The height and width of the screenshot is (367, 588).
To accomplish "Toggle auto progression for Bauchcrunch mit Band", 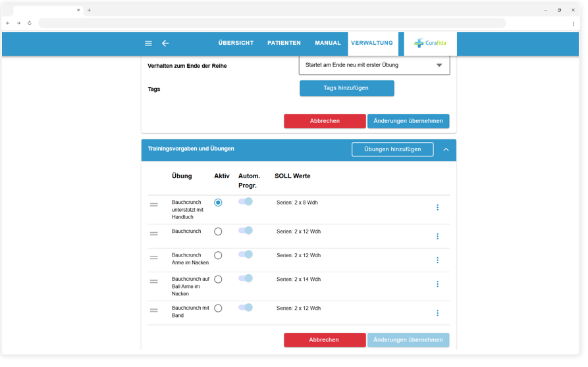I will [246, 307].
